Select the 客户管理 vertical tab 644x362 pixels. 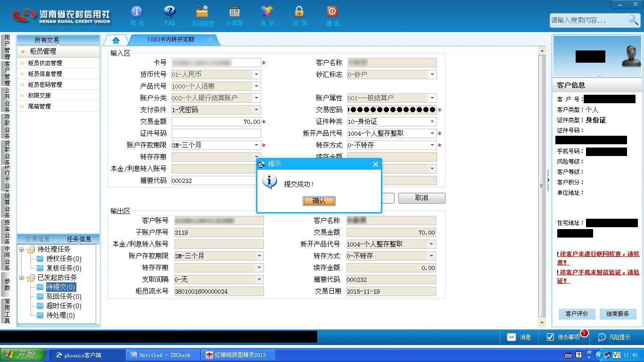click(7, 74)
